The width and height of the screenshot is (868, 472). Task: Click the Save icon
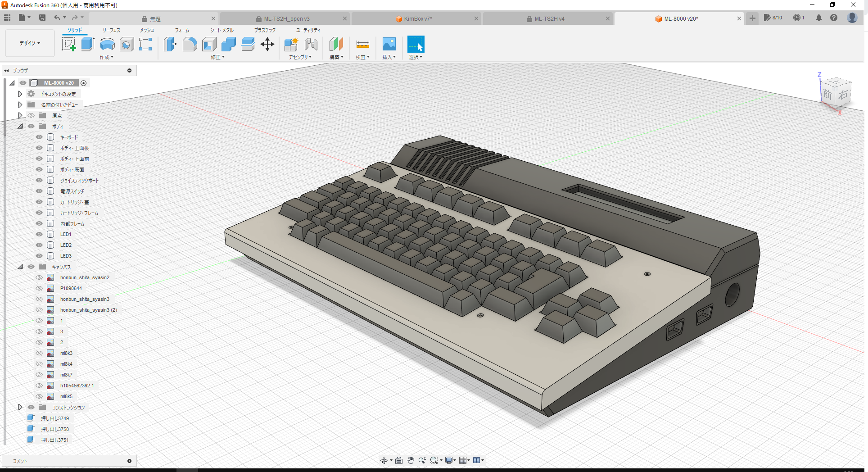(43, 17)
